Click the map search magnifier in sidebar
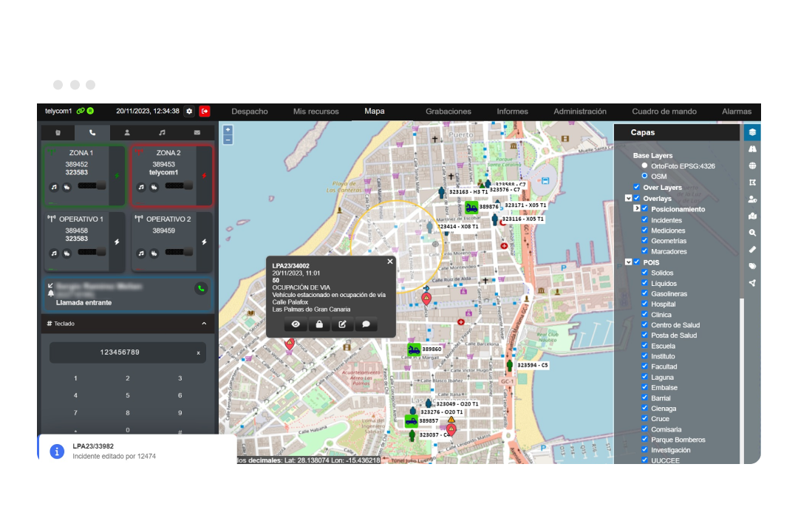This screenshot has height=532, width=798. coord(752,233)
